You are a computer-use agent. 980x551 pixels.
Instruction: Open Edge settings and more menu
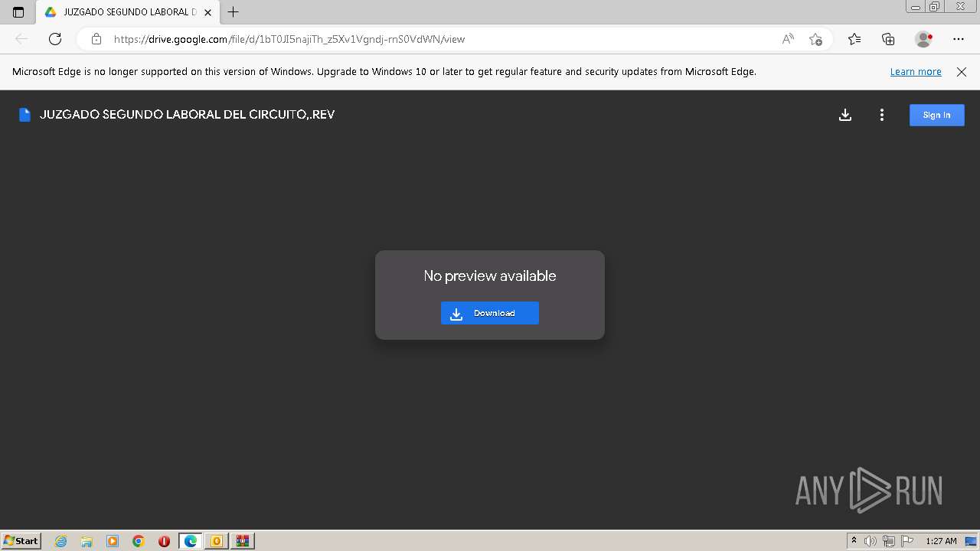959,39
